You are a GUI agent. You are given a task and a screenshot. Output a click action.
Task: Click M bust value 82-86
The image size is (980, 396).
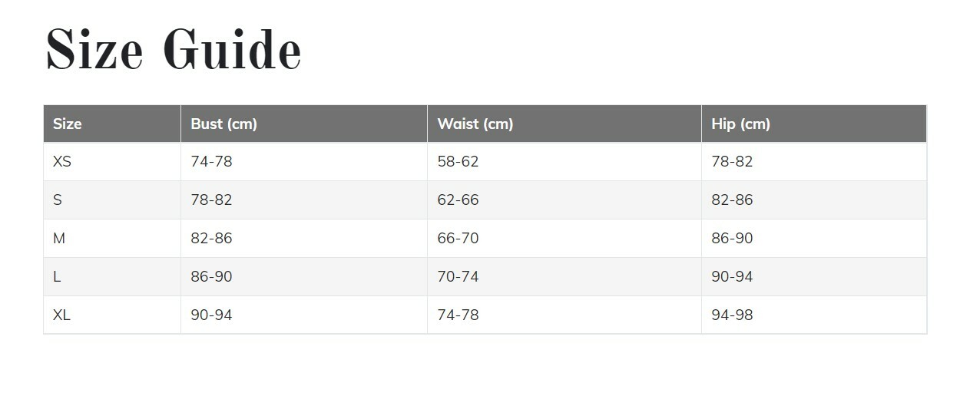point(211,239)
